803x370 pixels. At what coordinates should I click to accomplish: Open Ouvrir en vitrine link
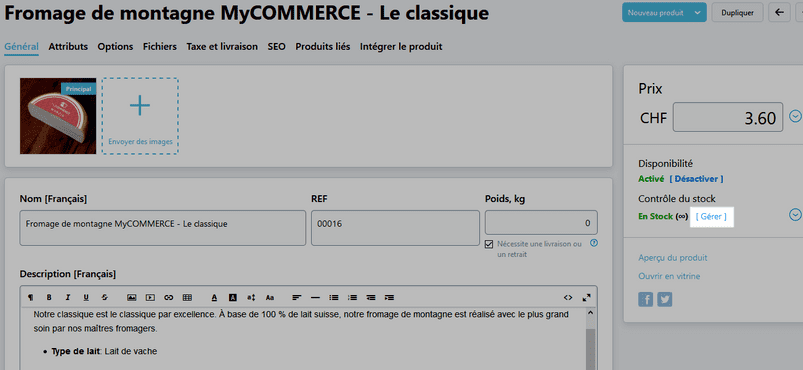pos(669,276)
